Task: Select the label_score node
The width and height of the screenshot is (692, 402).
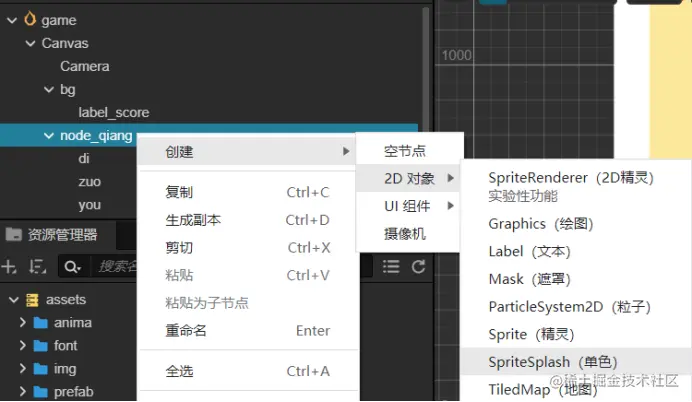Action: (113, 113)
